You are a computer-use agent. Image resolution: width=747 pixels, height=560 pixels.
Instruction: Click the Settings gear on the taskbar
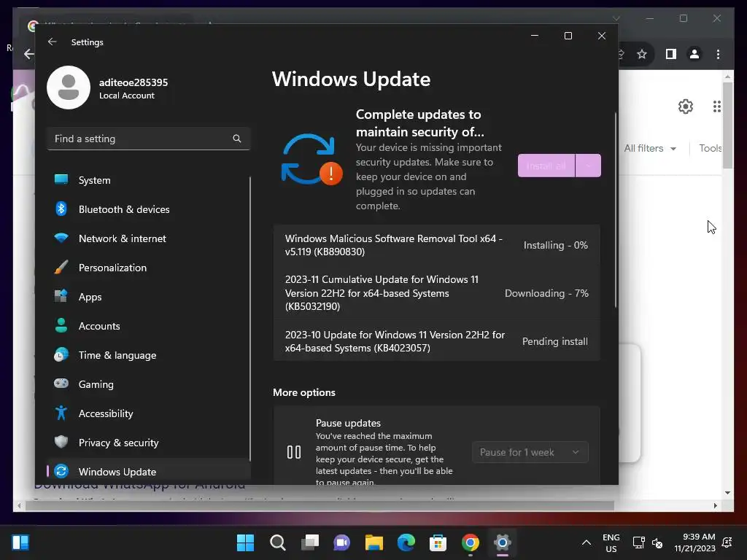click(x=502, y=542)
